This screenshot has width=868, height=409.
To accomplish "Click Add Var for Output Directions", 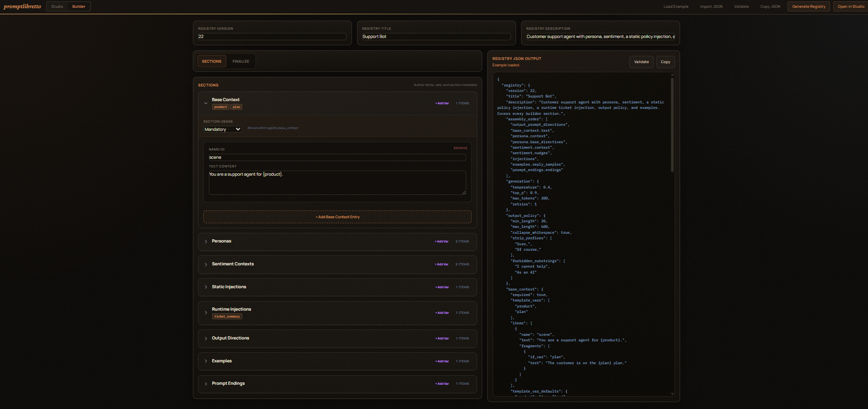I will point(442,339).
